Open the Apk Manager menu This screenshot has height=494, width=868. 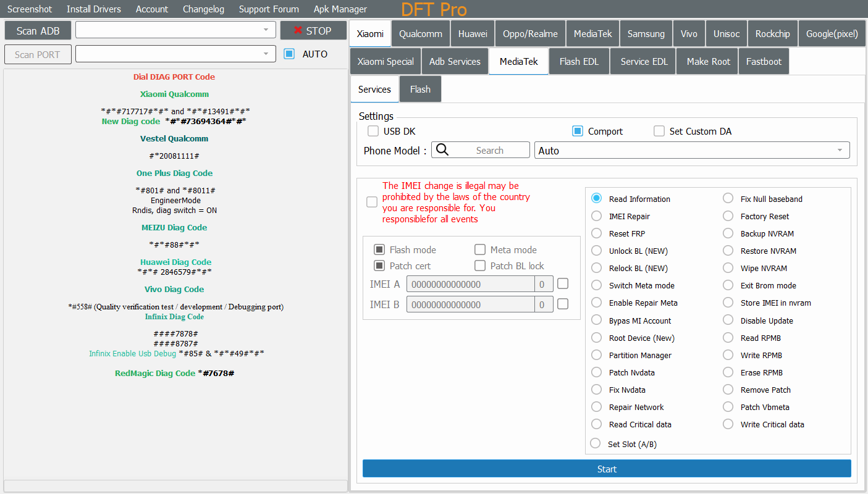pos(340,9)
